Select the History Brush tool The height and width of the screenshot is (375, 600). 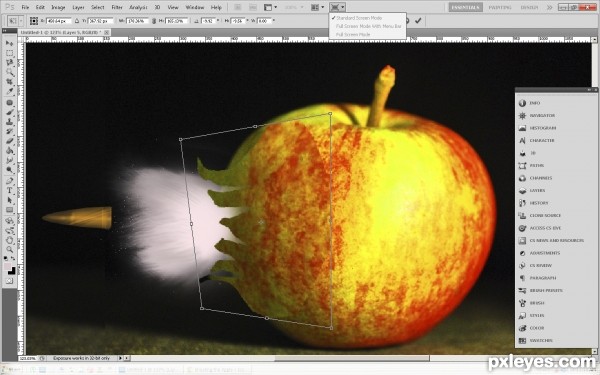click(10, 131)
